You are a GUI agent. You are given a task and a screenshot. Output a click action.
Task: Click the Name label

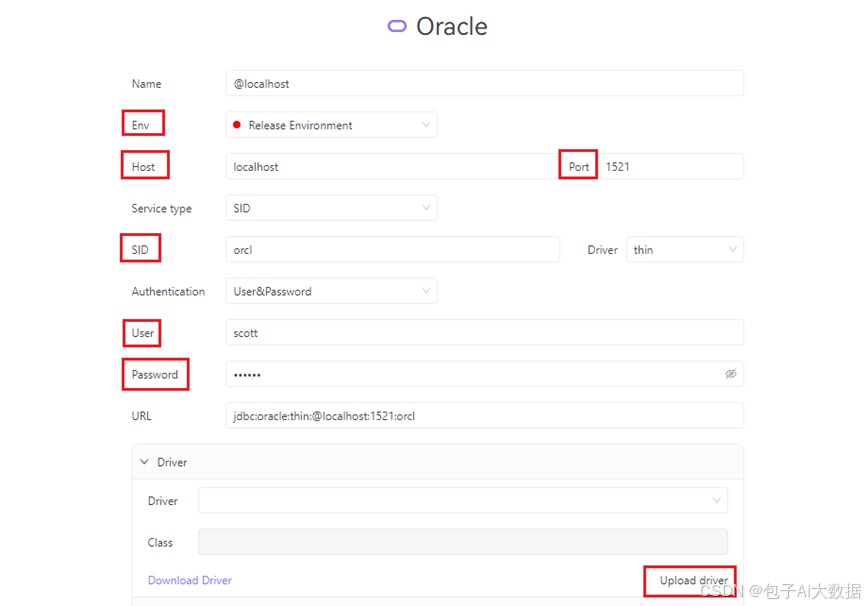coord(146,84)
